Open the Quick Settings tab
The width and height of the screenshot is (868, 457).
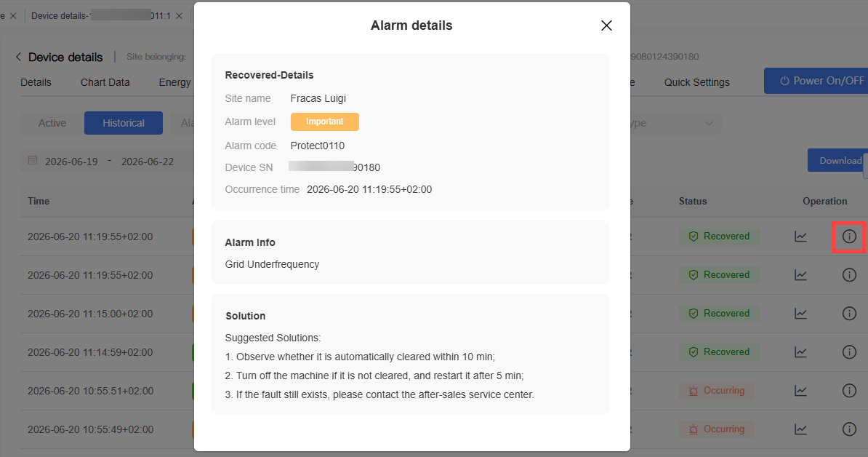697,82
